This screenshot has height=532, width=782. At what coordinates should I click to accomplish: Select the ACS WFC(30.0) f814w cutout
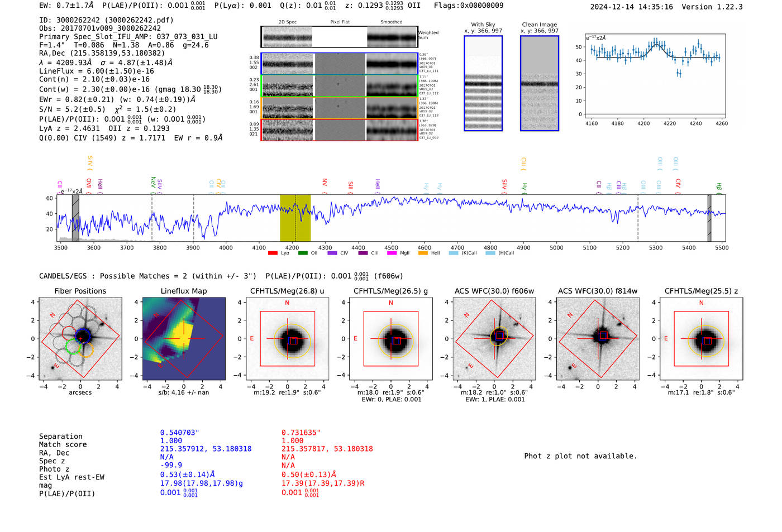click(598, 339)
